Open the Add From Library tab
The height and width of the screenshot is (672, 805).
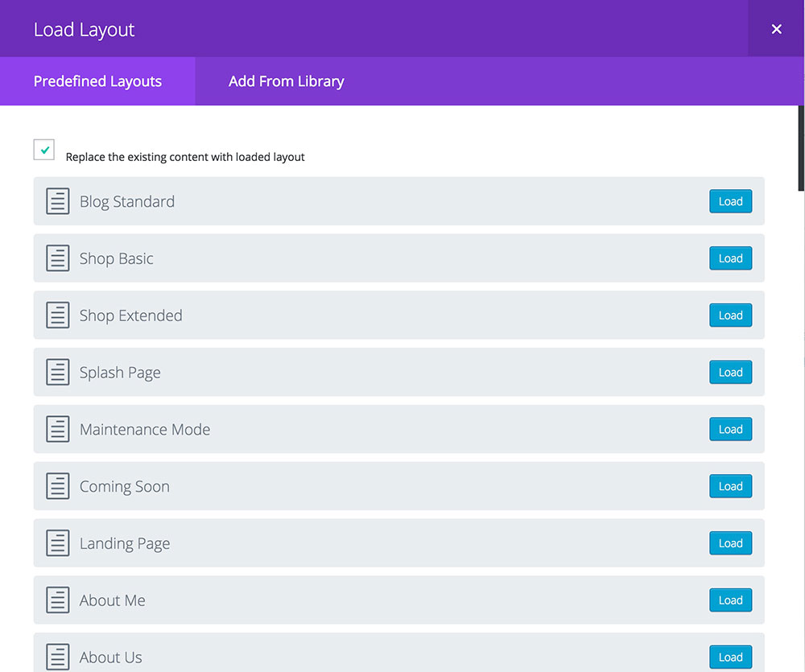286,81
